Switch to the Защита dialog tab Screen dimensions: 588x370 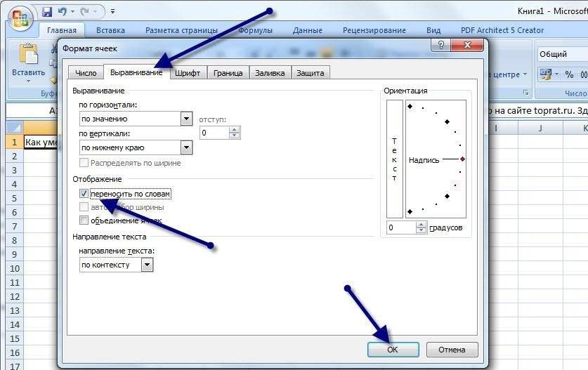pos(310,73)
